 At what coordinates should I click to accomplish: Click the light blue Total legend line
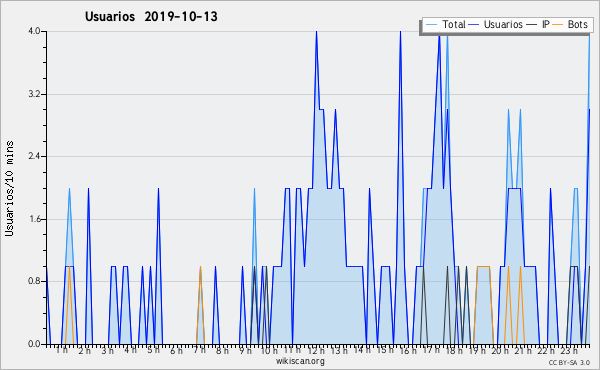431,25
